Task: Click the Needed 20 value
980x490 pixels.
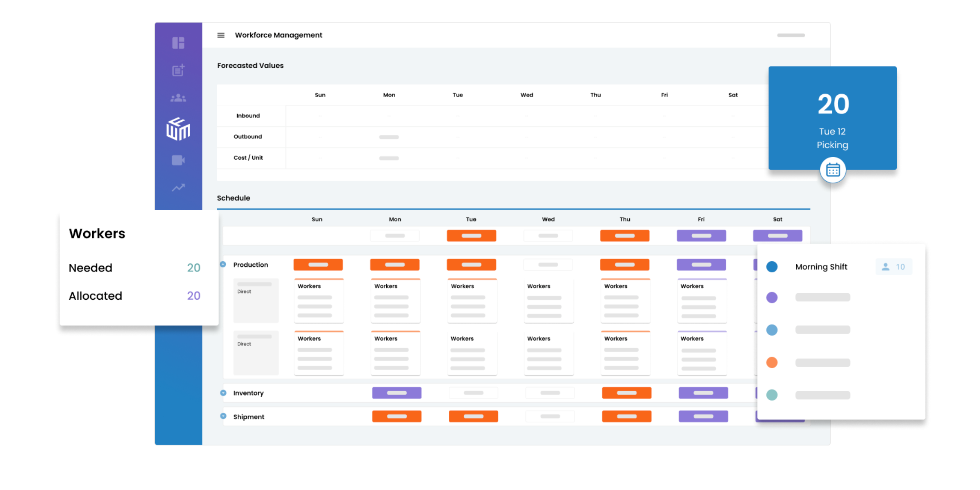Action: click(x=194, y=268)
